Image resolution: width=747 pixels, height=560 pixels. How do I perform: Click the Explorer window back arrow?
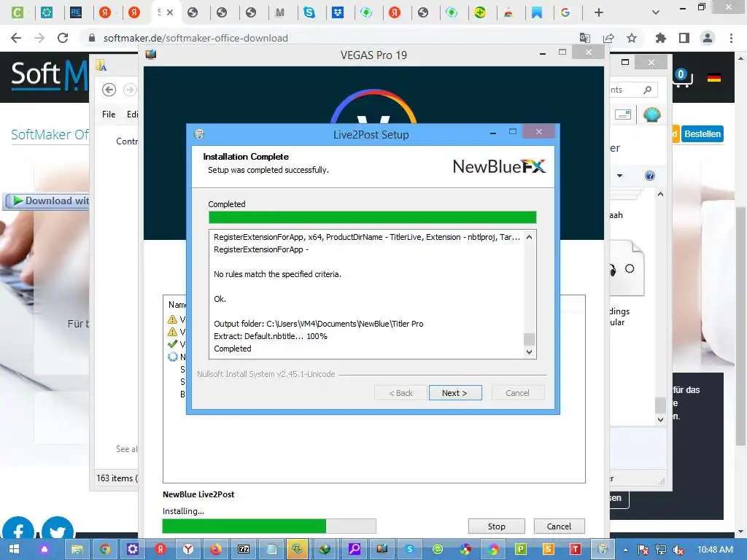[109, 90]
